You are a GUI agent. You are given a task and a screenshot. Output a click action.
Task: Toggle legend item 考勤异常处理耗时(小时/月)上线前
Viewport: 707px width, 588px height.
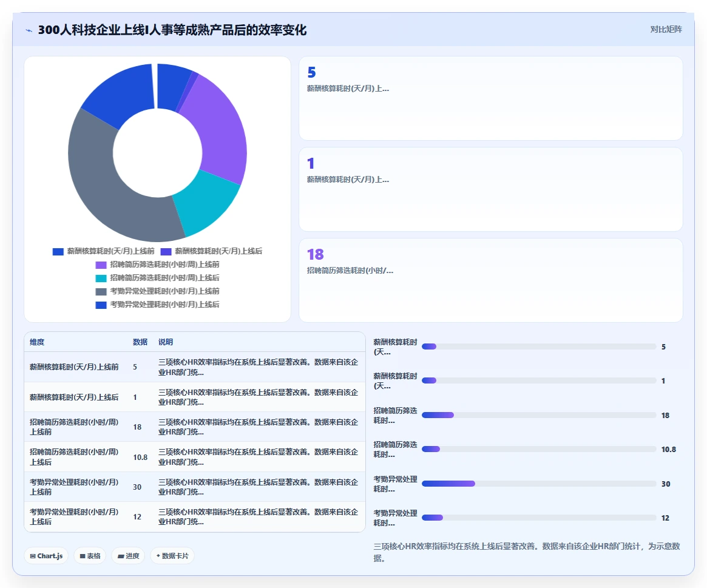157,291
